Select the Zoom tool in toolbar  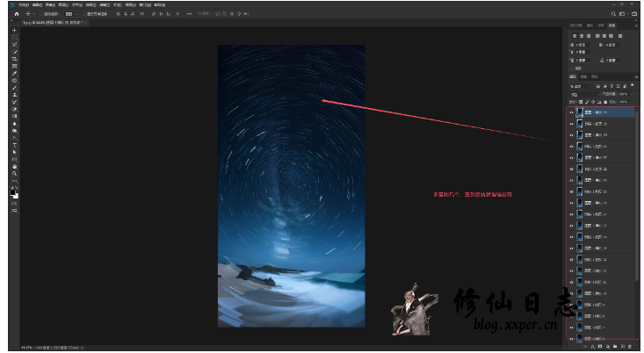pyautogui.click(x=14, y=173)
